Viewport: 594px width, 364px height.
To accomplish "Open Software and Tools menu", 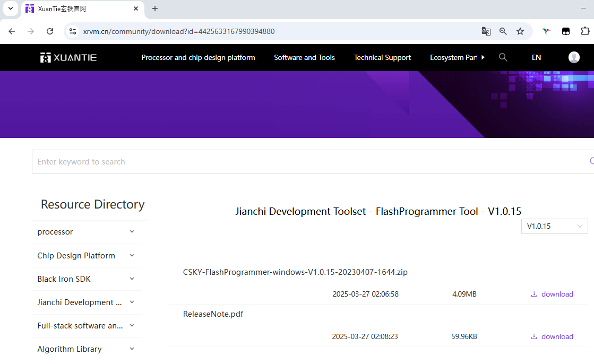I will 304,57.
